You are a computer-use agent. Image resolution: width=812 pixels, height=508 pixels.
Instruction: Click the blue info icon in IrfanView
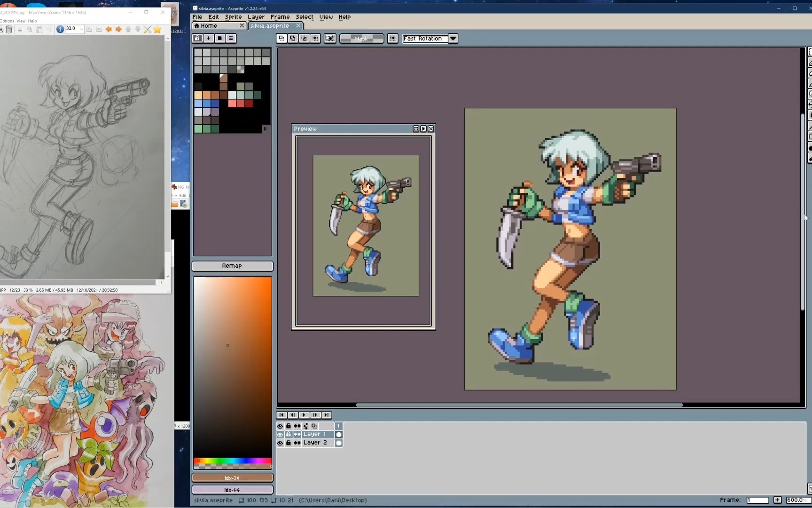pyautogui.click(x=60, y=29)
